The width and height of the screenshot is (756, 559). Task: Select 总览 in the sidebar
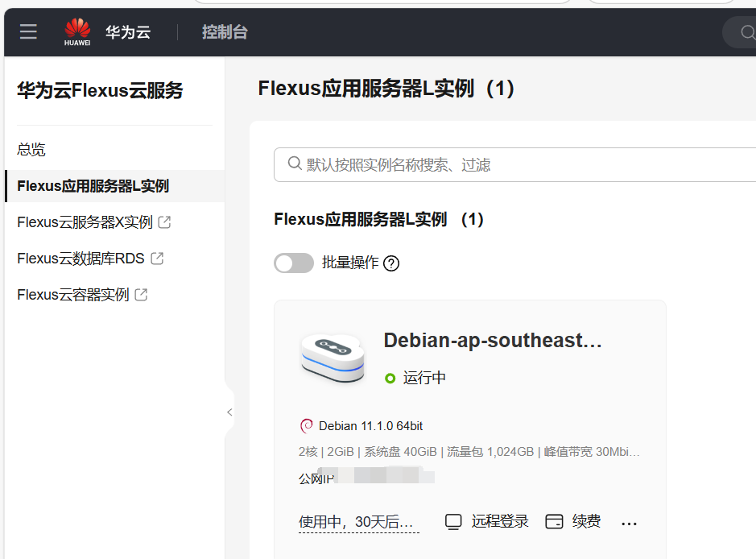[31, 150]
